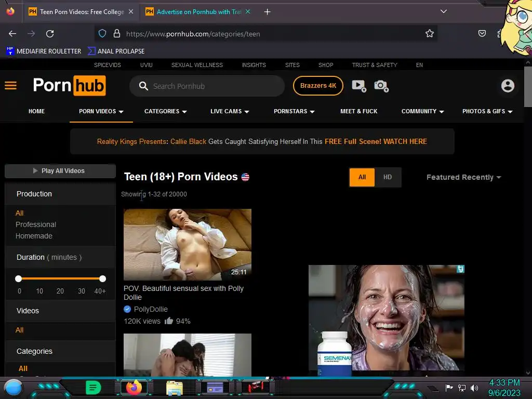Click the Brazzers 4K button
This screenshot has height=399, width=532.
pos(318,86)
